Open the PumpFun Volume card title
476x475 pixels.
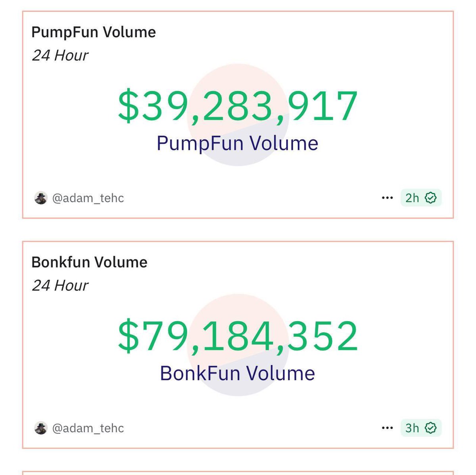[x=94, y=32]
